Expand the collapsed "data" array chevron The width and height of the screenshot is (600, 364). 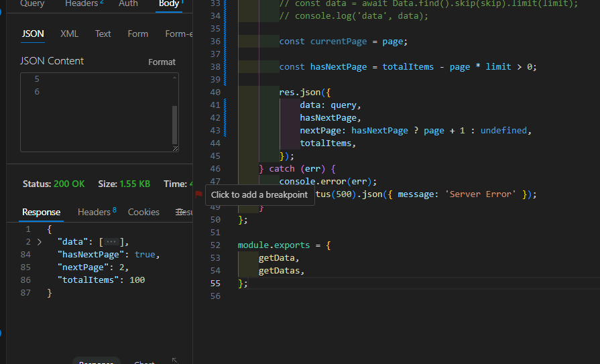[40, 242]
